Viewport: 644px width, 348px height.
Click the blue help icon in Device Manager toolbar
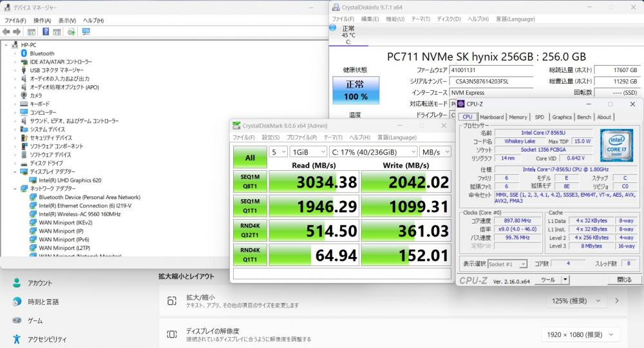coord(47,32)
